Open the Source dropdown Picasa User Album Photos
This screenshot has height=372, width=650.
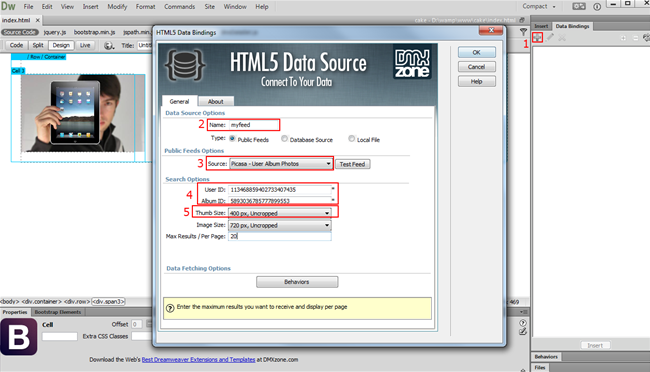pyautogui.click(x=281, y=164)
